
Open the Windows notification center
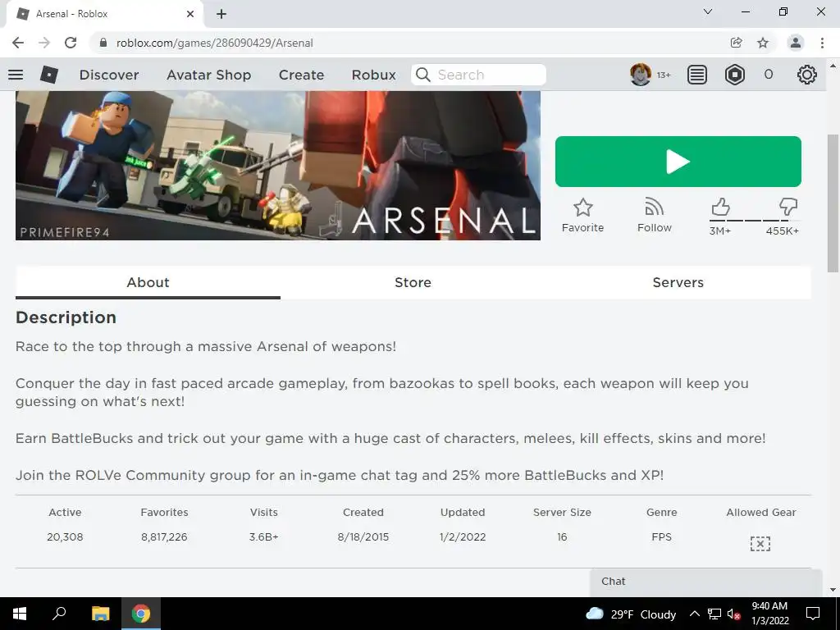tap(813, 614)
